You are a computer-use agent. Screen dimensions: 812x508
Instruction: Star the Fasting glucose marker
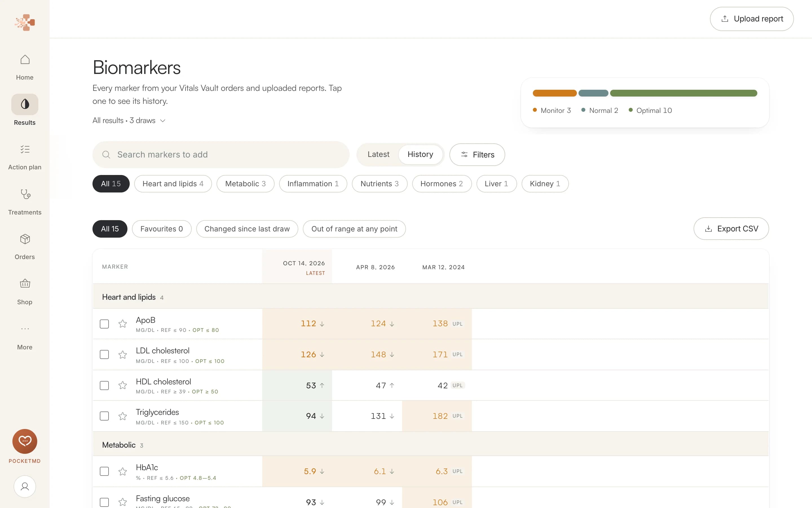click(x=122, y=502)
